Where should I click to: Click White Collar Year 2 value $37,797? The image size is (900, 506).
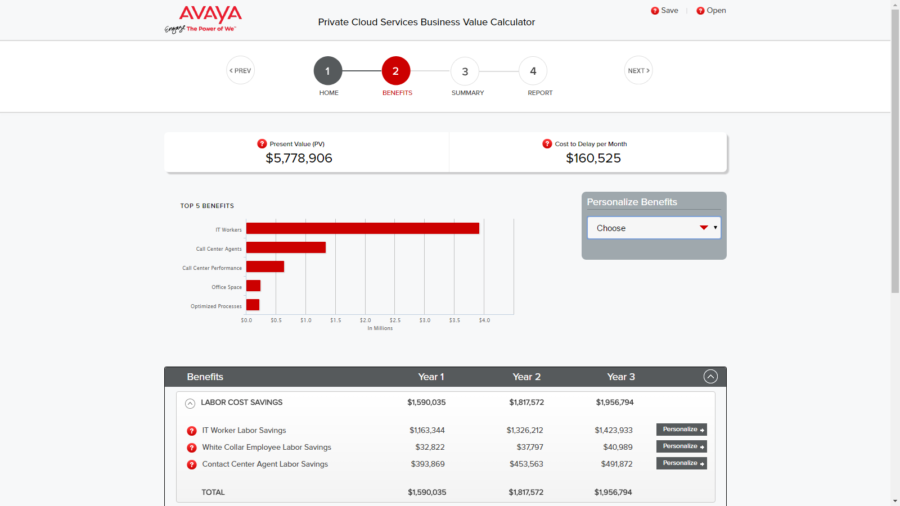[530, 447]
